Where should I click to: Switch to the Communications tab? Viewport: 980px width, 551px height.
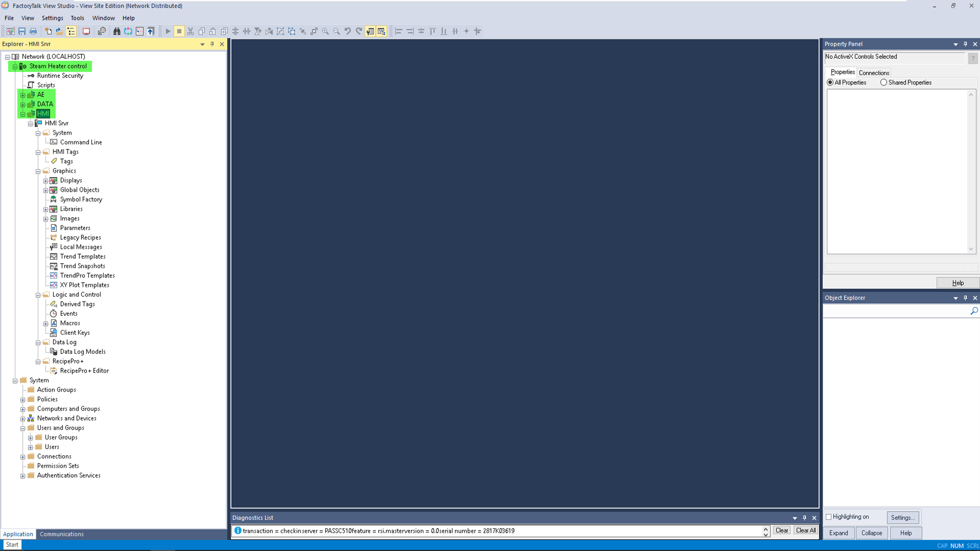pos(62,534)
